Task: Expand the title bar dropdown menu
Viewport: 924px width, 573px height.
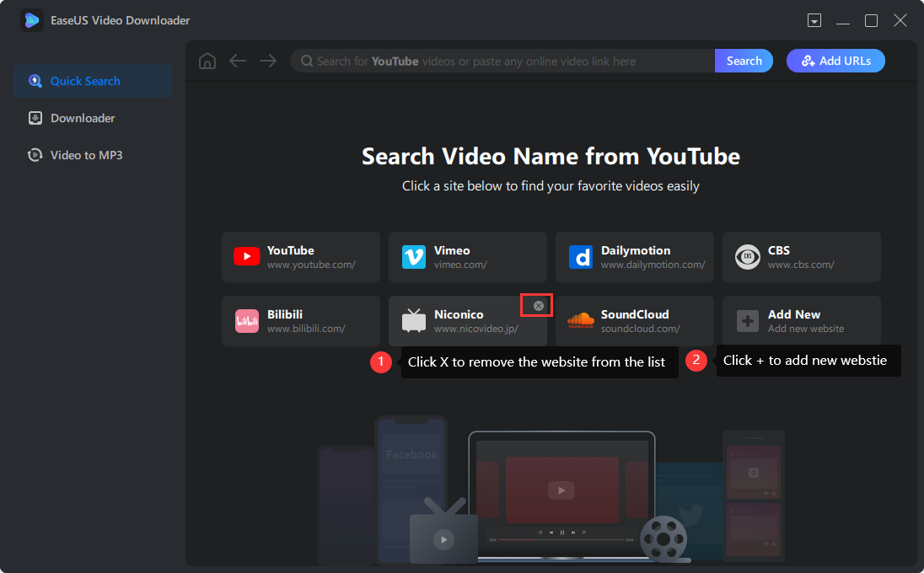Action: coord(814,20)
